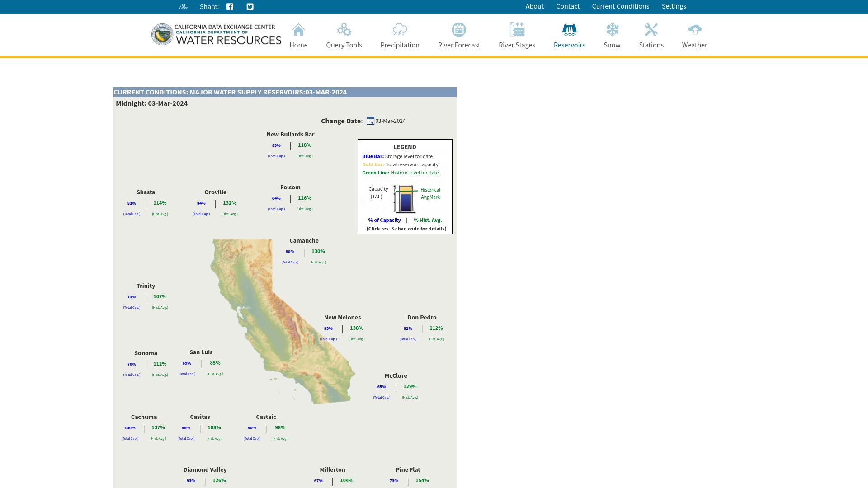868x488 pixels.
Task: Click Trinity 107% historical average value
Action: pos(160,297)
